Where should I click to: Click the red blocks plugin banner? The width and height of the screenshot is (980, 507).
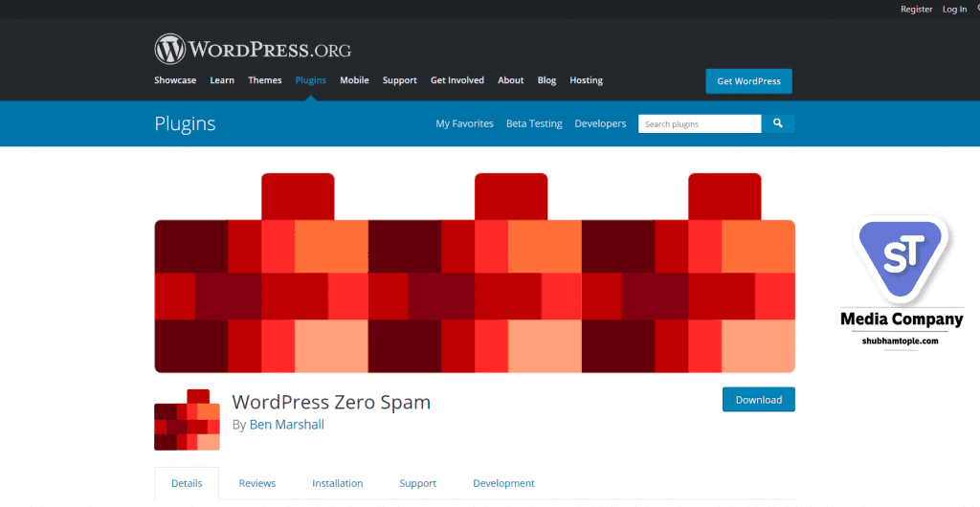pos(475,273)
